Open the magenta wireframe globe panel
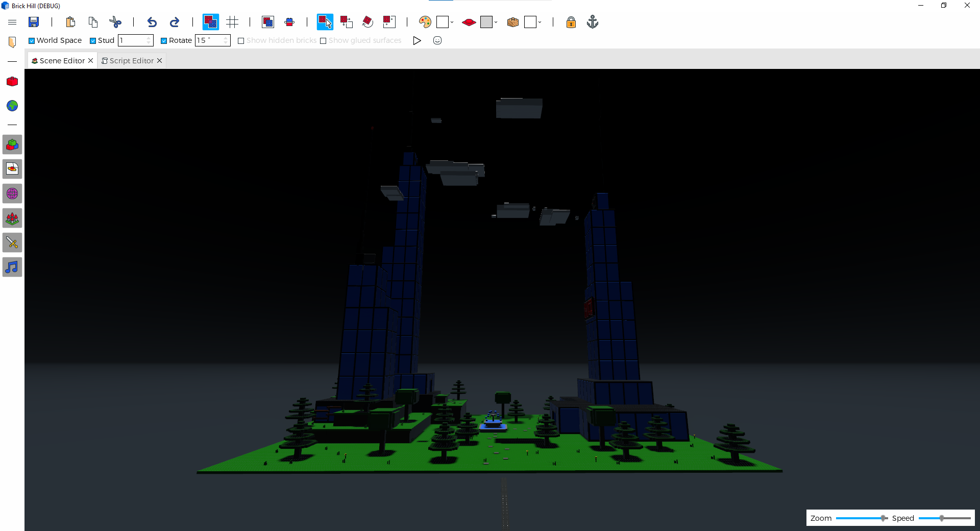 pos(12,194)
